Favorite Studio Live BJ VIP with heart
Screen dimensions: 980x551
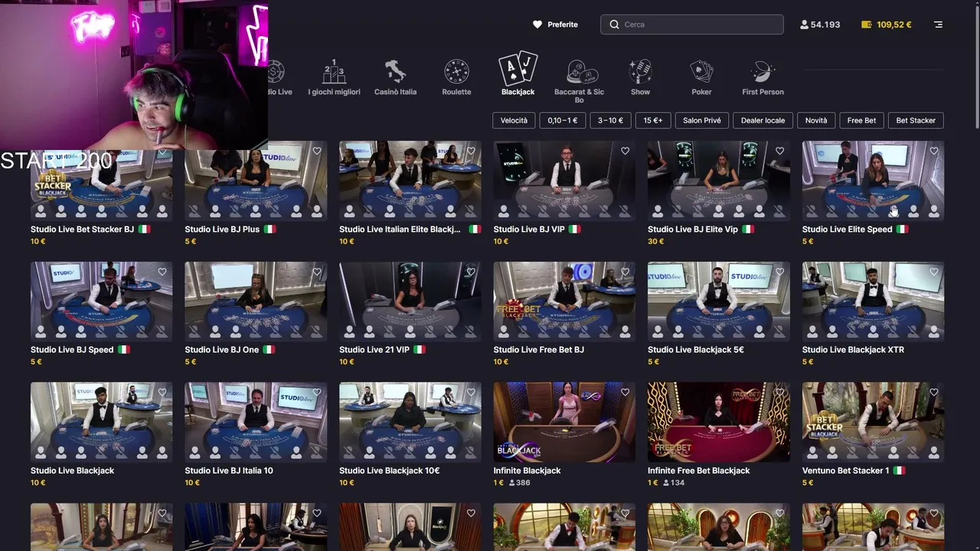click(x=626, y=152)
